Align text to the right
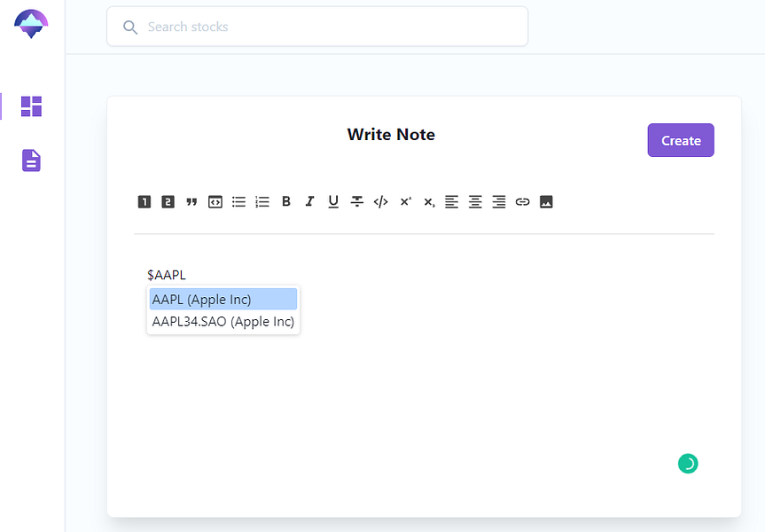Image resolution: width=765 pixels, height=532 pixels. (x=498, y=201)
